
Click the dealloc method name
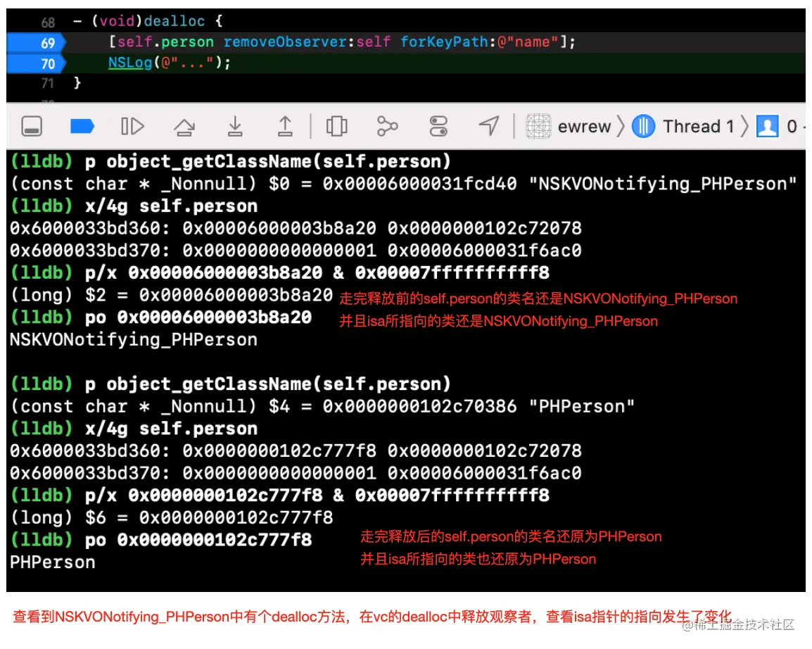[175, 21]
